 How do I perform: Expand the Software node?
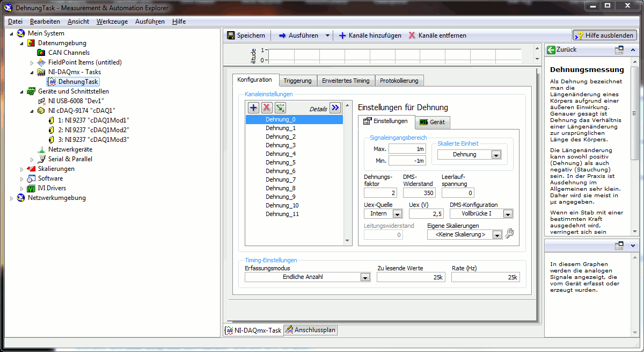tap(21, 179)
